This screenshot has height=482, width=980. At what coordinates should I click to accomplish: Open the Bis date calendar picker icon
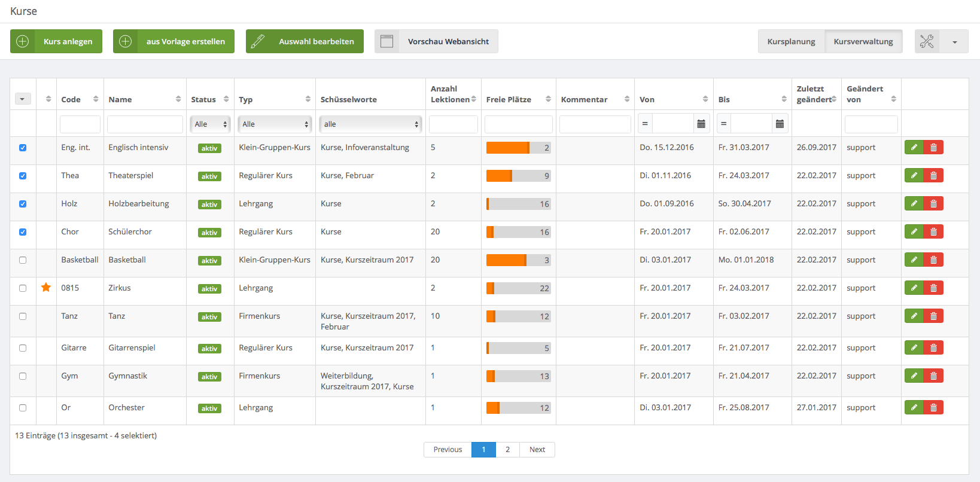(x=780, y=124)
